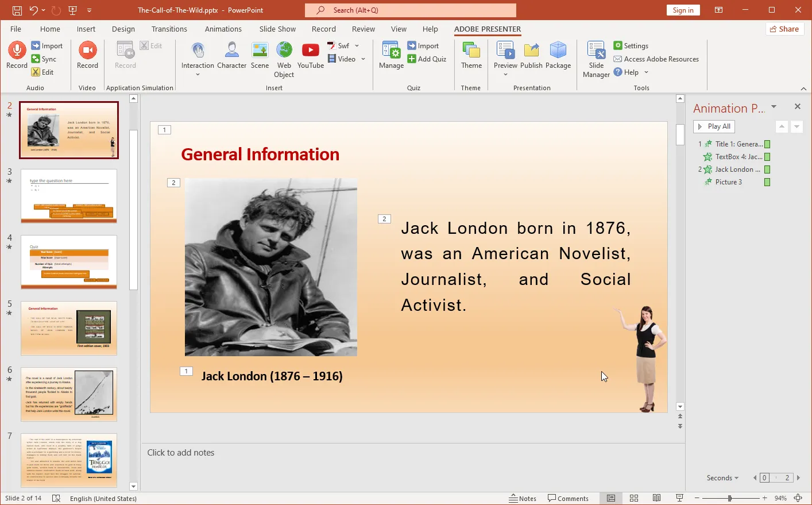This screenshot has width=812, height=505.
Task: Open the YouTube insert tool
Action: coord(310,55)
